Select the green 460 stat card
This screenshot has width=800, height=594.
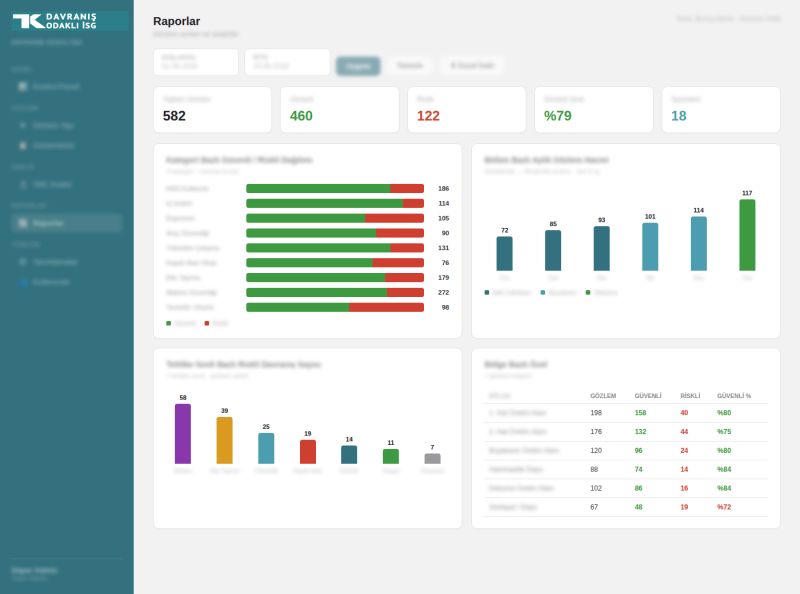click(x=340, y=110)
